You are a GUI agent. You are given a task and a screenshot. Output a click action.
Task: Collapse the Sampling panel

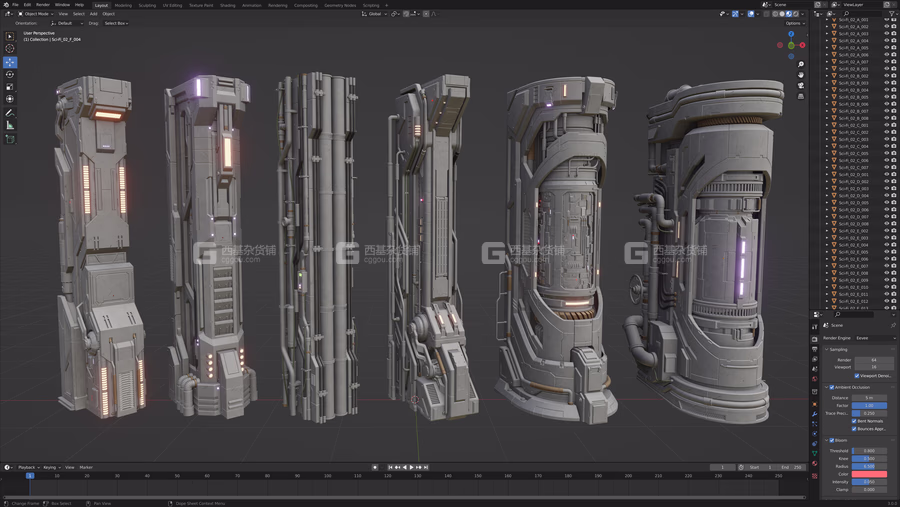827,349
